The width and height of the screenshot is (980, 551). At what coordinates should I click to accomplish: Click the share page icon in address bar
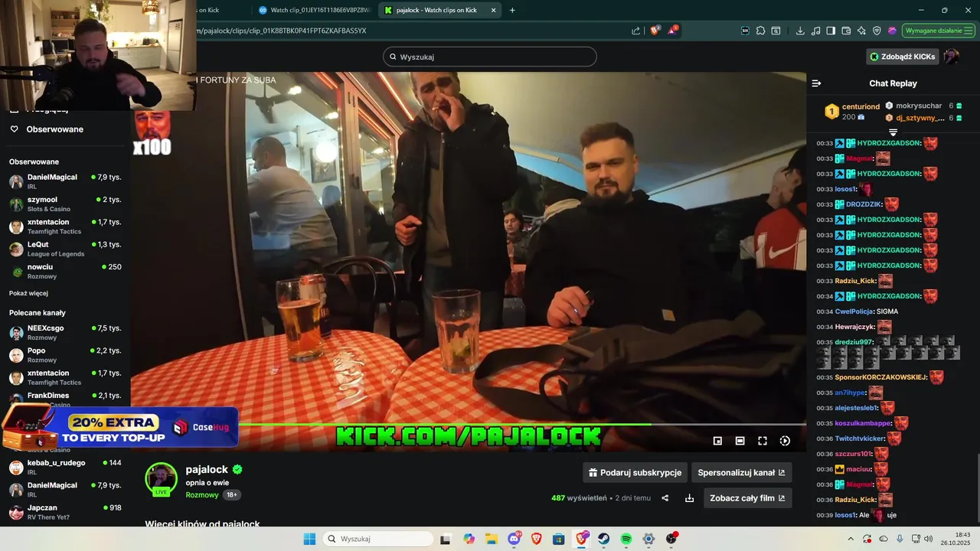635,31
